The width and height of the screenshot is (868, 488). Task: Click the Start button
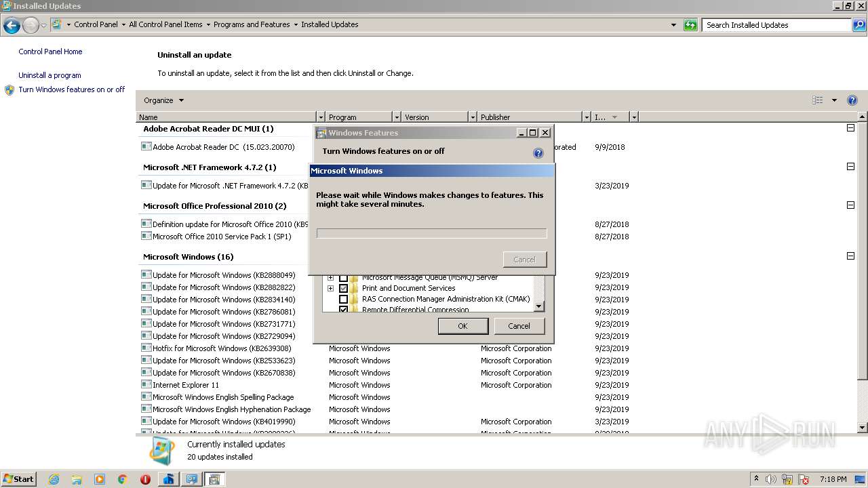click(18, 479)
